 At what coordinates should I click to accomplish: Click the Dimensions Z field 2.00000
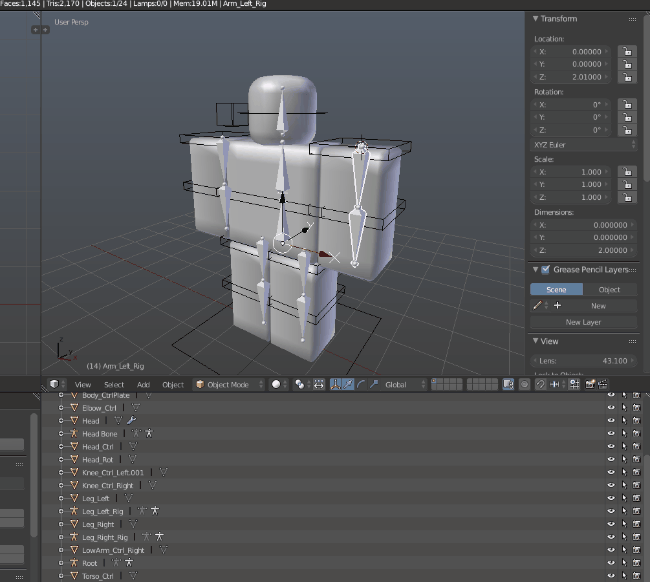pos(583,250)
